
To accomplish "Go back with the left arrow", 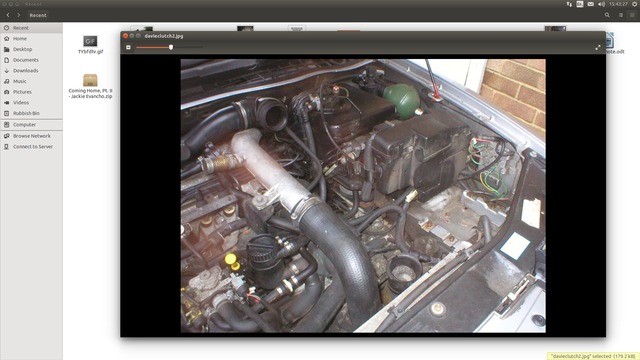I will (x=8, y=15).
